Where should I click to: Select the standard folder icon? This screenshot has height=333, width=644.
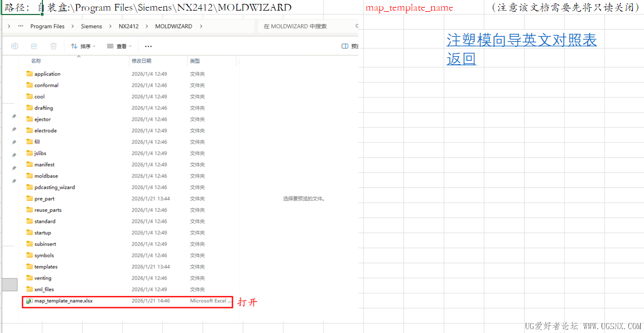point(29,221)
